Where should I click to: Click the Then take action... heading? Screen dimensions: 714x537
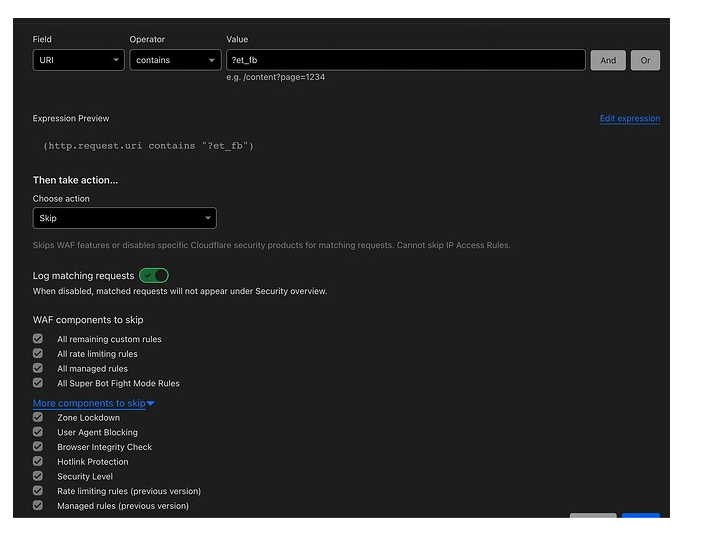tap(75, 180)
